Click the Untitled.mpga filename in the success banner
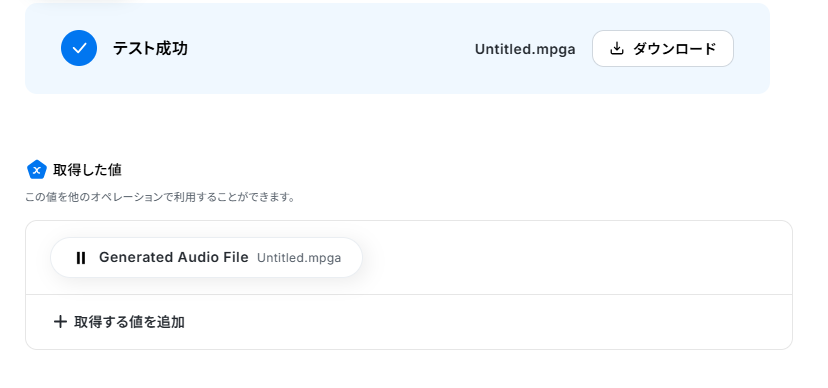Image resolution: width=828 pixels, height=388 pixels. [525, 49]
